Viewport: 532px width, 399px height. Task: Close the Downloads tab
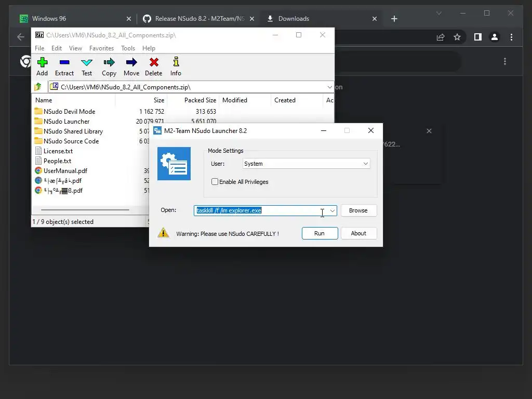click(375, 19)
